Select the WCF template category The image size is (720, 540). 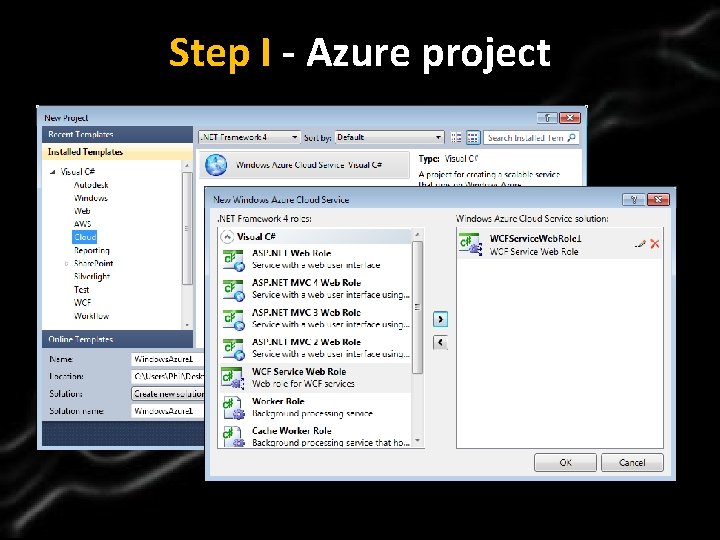click(83, 303)
